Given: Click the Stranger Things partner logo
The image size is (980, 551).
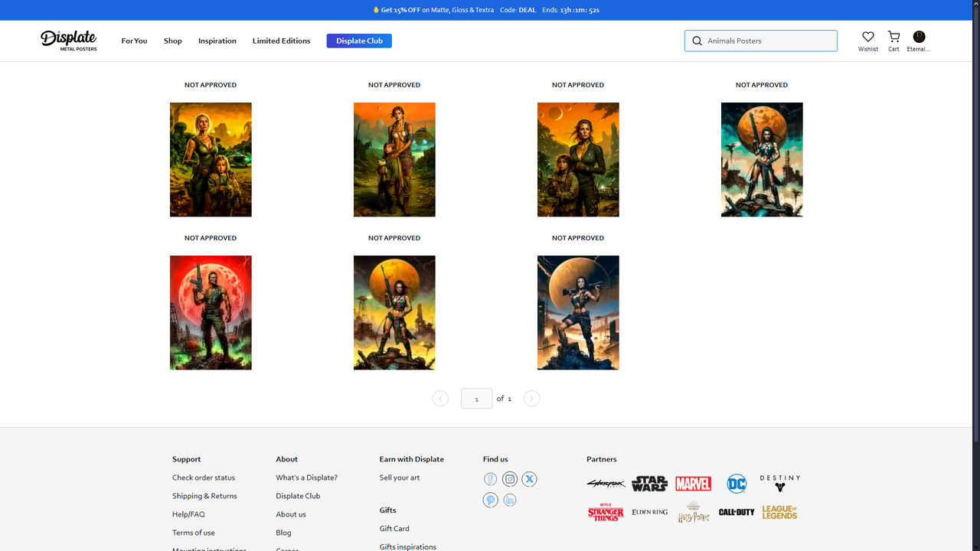Looking at the screenshot, I should coord(606,512).
